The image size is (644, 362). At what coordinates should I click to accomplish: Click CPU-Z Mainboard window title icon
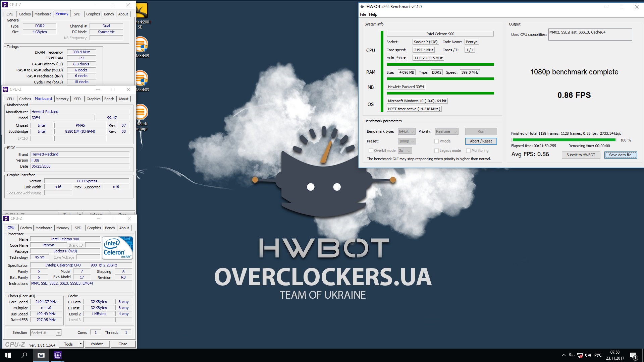coord(5,89)
